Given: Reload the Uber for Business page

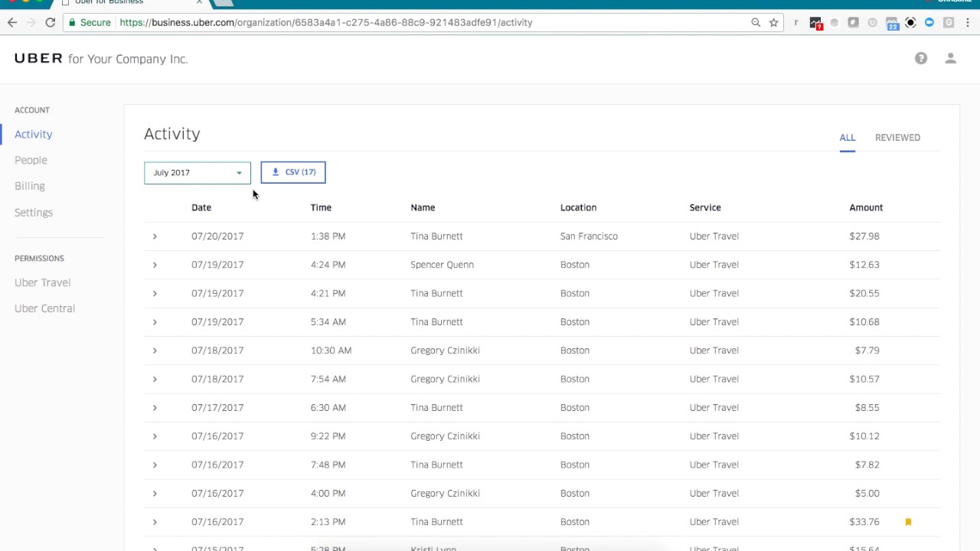Looking at the screenshot, I should 51,22.
